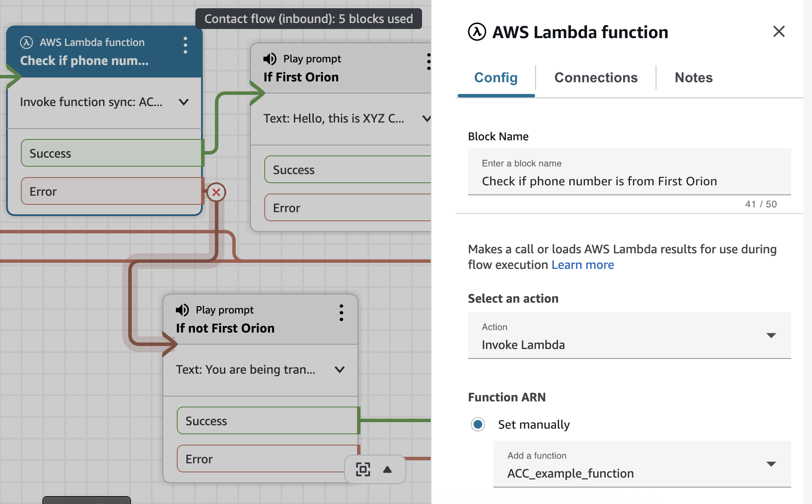Click Success branch of the Lambda block
Screen dimensions: 812x504
(111, 153)
